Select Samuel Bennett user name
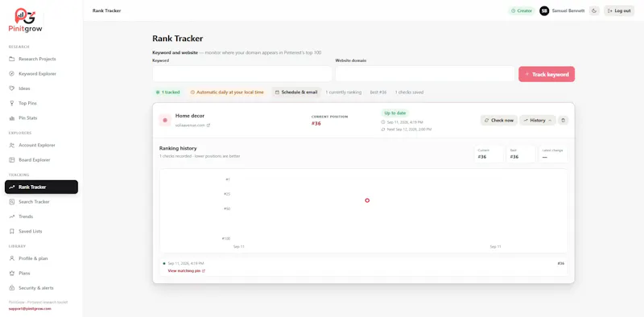Image resolution: width=644 pixels, height=317 pixels. pyautogui.click(x=568, y=10)
